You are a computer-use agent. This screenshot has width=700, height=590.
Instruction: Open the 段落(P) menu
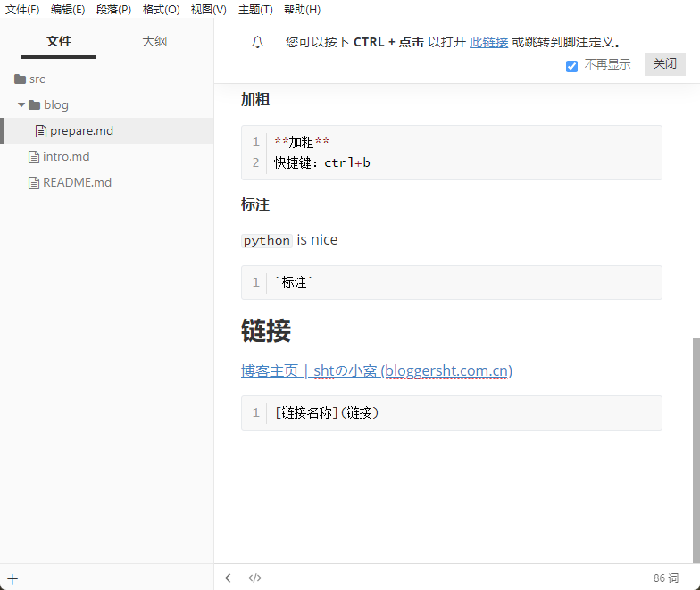coord(113,10)
